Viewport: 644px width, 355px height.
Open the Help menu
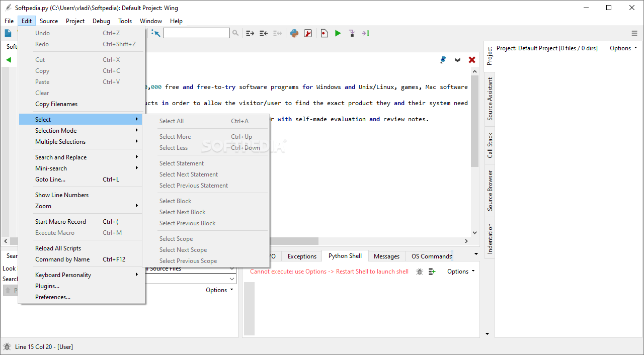coord(176,21)
